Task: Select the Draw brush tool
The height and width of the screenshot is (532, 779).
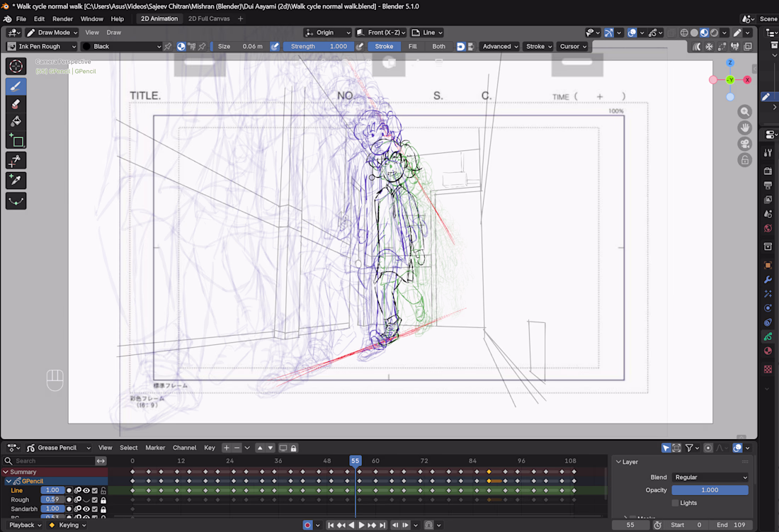Action: click(16, 86)
